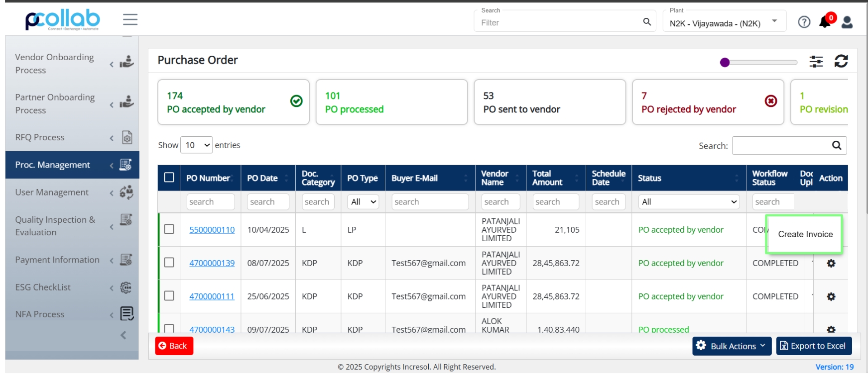
Task: Open the notifications bell
Action: tap(825, 21)
